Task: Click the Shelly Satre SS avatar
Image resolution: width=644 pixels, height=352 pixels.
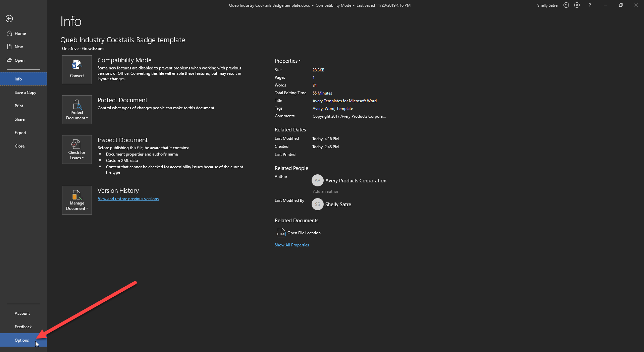Action: pyautogui.click(x=317, y=204)
